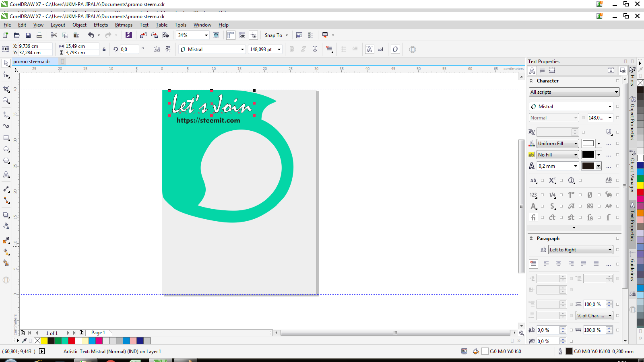Viewport: 644px width, 362px height.
Task: Open the Edit Text (ab|) dialog
Action: point(380,49)
